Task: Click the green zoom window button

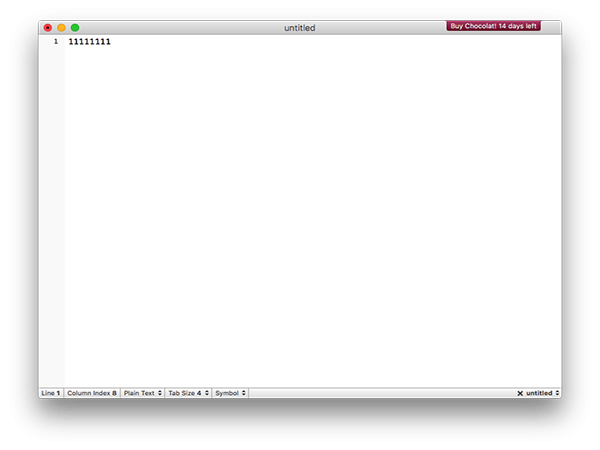Action: [x=75, y=28]
